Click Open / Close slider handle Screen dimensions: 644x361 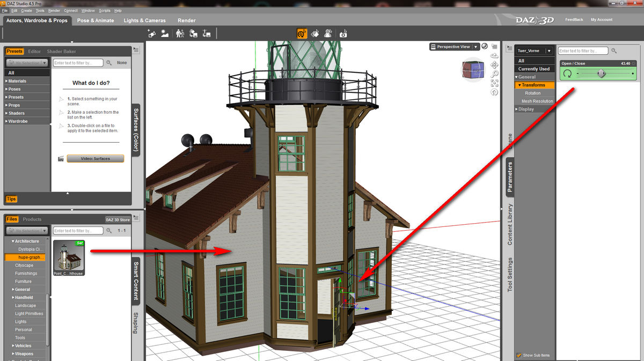click(602, 73)
